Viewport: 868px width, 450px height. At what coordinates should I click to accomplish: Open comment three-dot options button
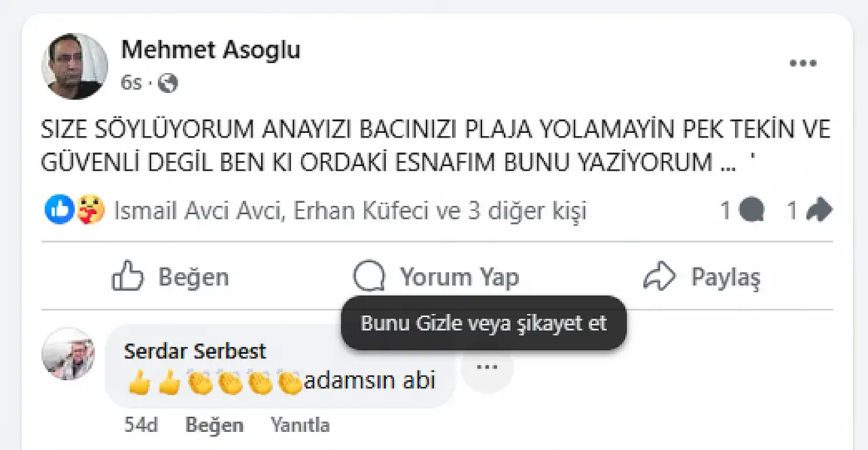tap(487, 367)
